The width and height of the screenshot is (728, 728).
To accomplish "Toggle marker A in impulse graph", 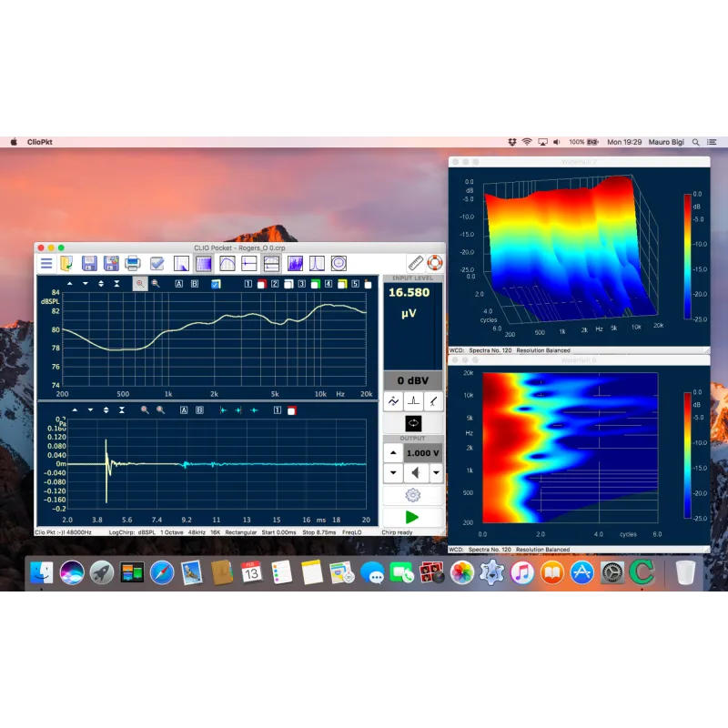I will tap(184, 410).
